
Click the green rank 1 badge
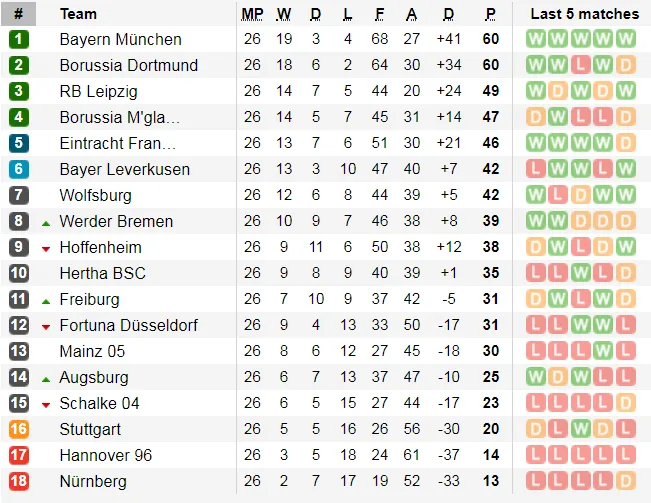tap(19, 39)
